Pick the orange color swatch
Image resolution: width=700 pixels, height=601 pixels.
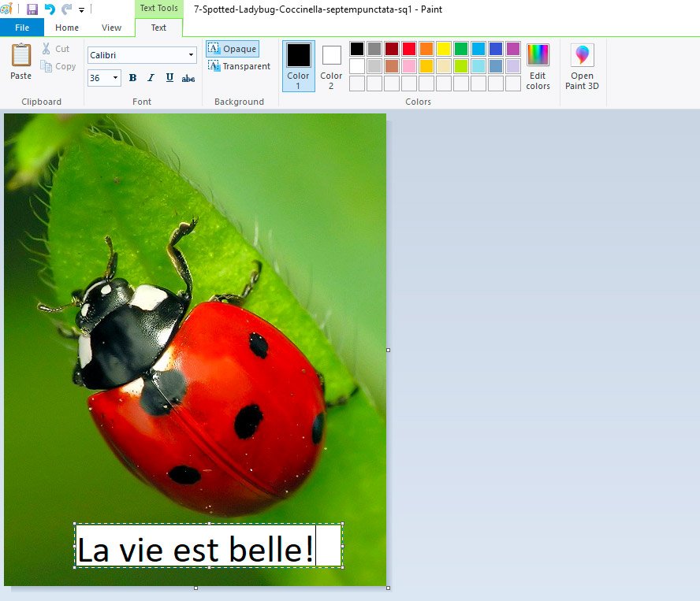[426, 49]
